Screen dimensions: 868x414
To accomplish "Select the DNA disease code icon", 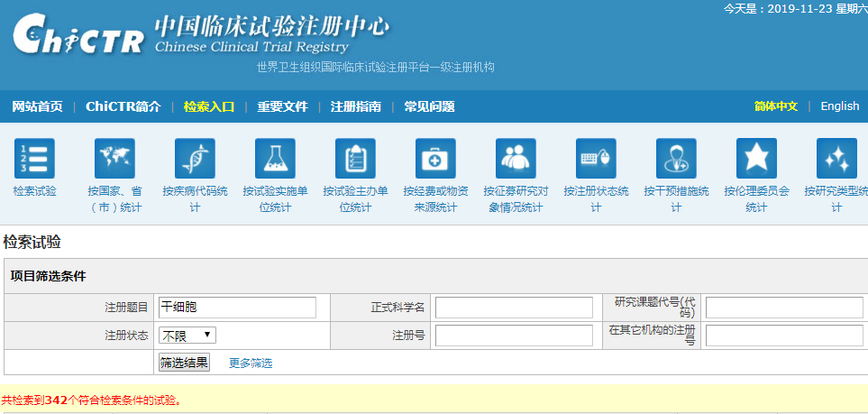I will point(195,159).
